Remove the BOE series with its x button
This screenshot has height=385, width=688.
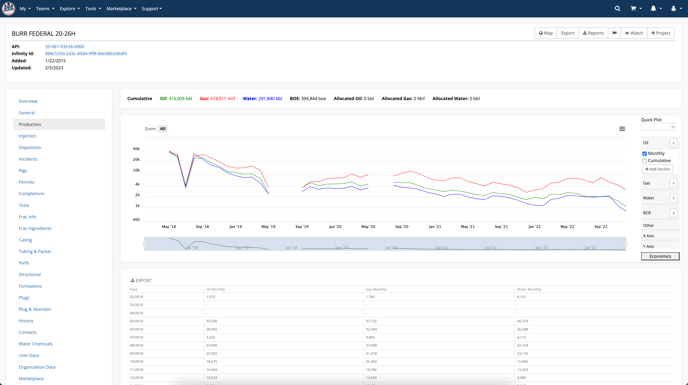point(673,213)
